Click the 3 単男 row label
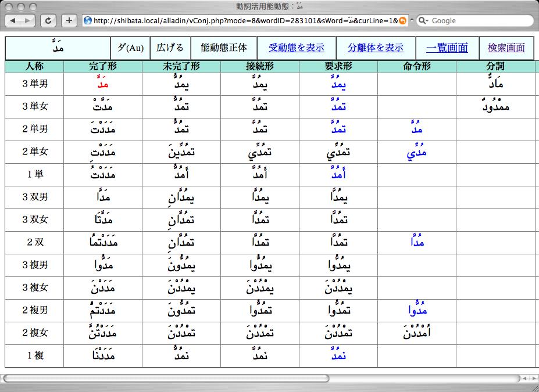The width and height of the screenshot is (539, 392). coord(35,84)
